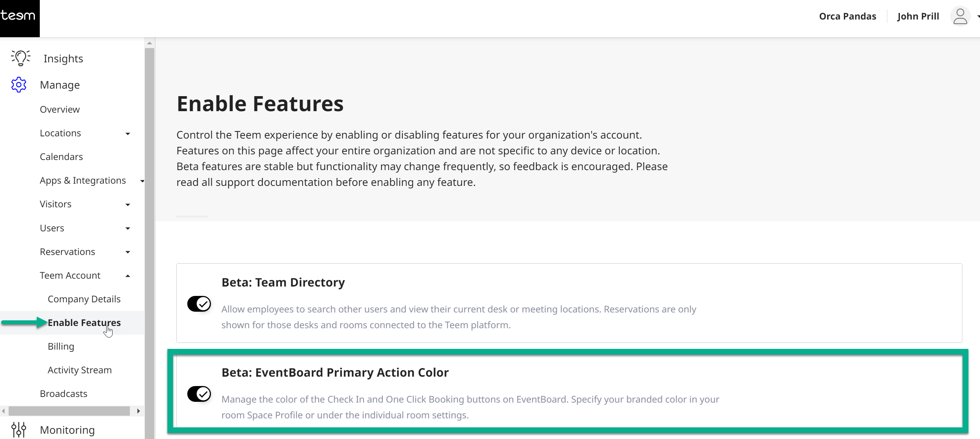This screenshot has height=439, width=980.
Task: Open the Billing page
Action: 61,346
